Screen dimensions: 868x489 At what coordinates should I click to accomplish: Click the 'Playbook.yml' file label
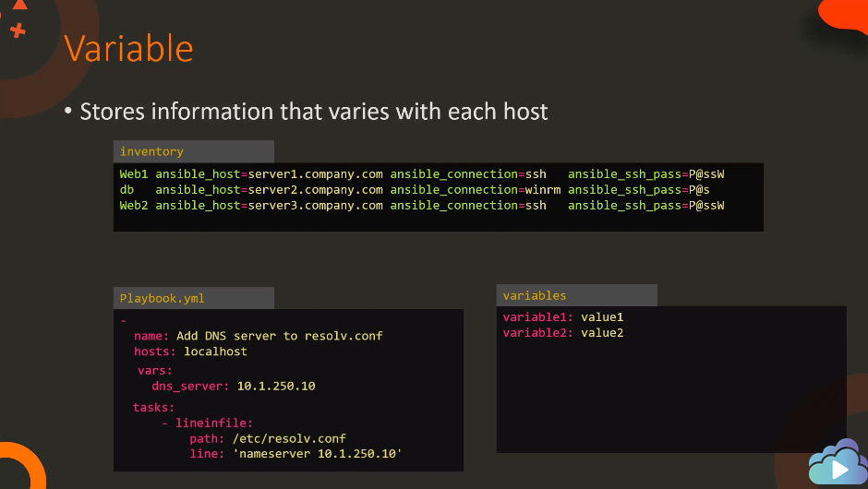pos(163,299)
